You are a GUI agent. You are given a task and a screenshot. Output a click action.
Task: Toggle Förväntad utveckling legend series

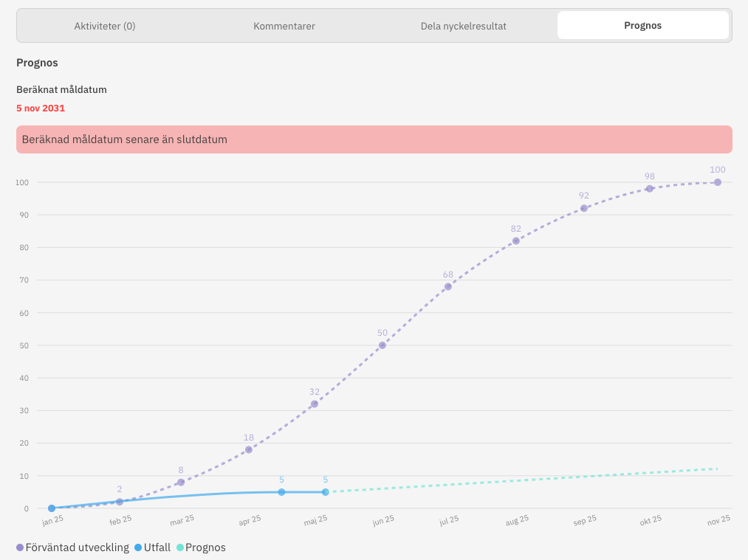coord(78,547)
